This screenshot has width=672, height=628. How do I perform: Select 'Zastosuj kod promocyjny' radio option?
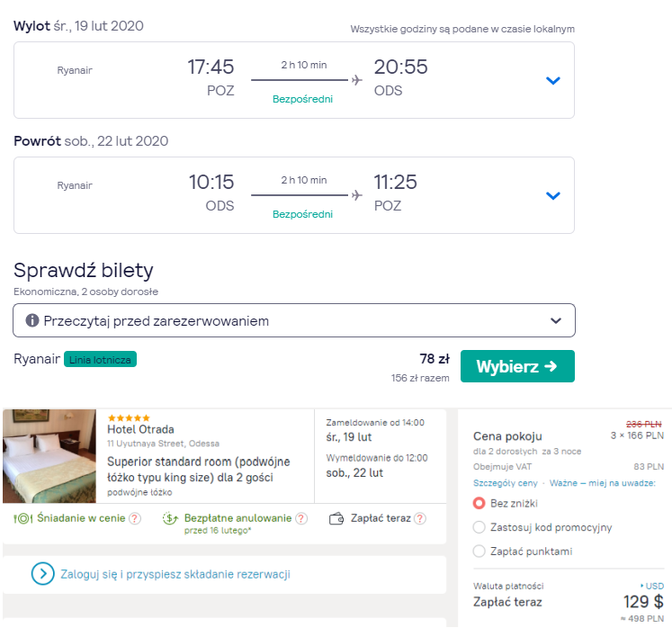click(479, 527)
